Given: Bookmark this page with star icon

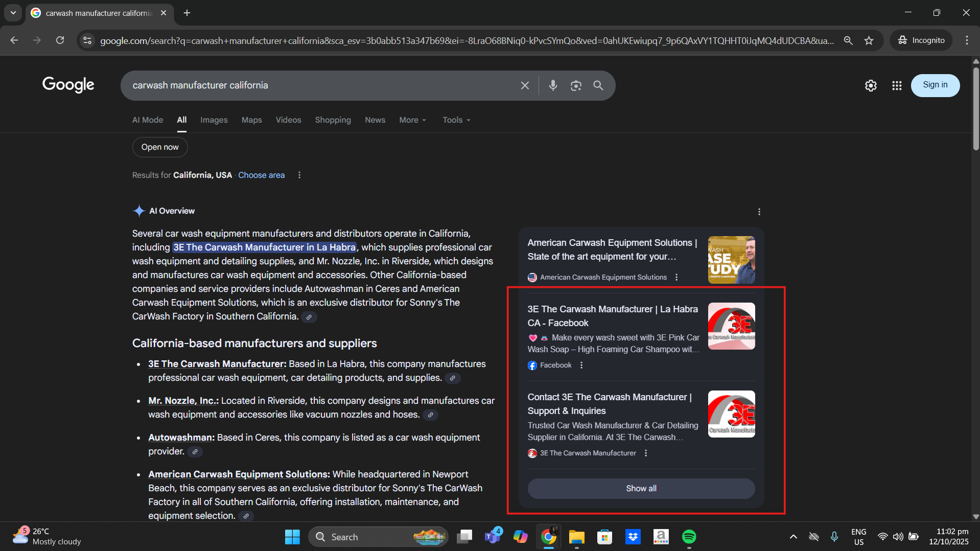Looking at the screenshot, I should point(869,40).
